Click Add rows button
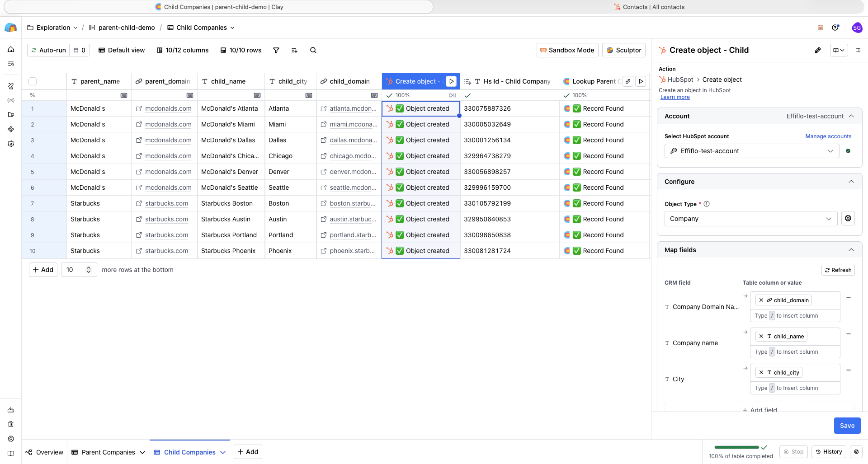The width and height of the screenshot is (868, 464). 43,270
